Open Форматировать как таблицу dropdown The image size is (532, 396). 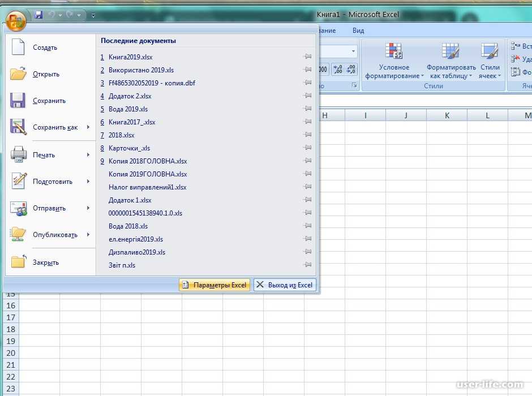451,61
